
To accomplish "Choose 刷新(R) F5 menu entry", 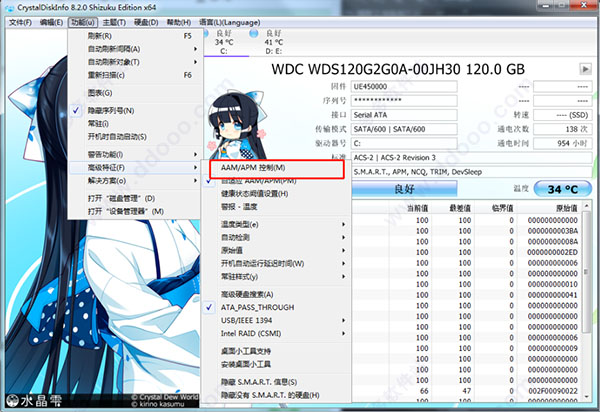I will pyautogui.click(x=135, y=36).
